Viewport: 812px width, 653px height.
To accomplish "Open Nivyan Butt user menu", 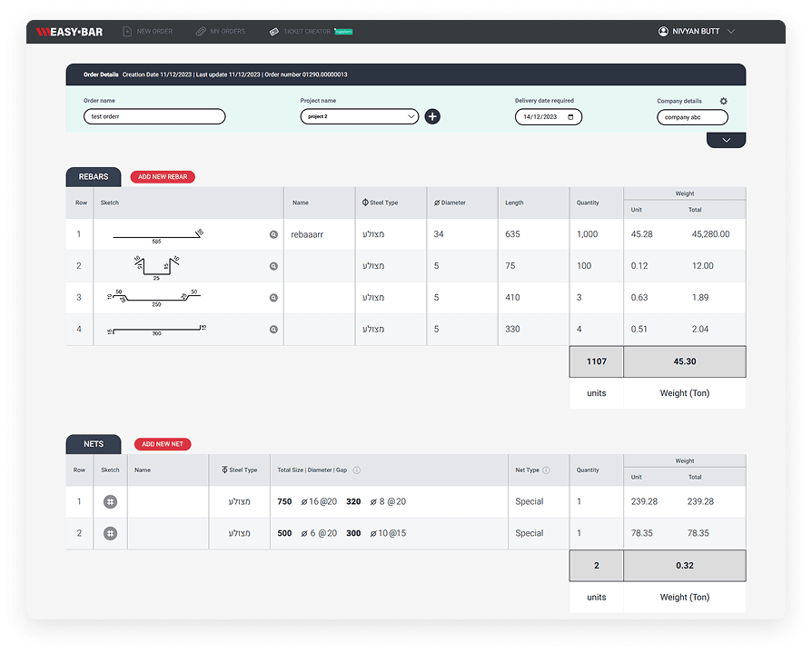I will [697, 32].
